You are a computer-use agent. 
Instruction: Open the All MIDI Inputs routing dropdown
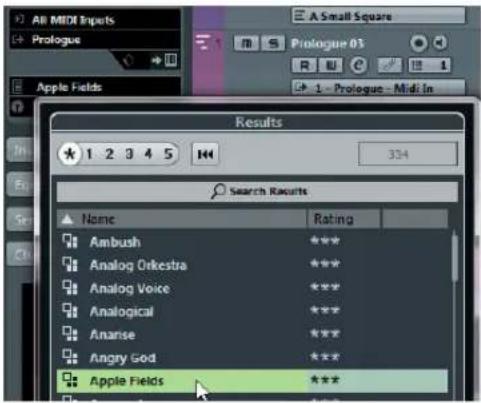(95, 20)
